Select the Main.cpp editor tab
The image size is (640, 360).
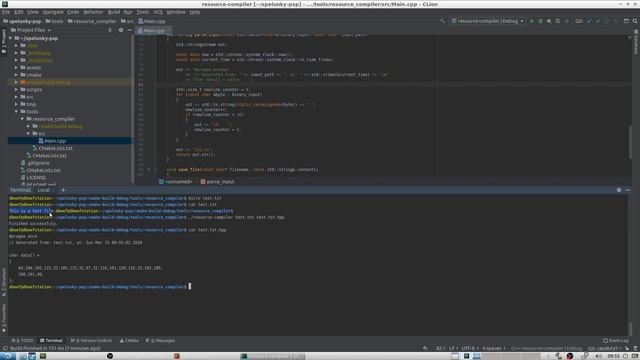click(x=152, y=30)
